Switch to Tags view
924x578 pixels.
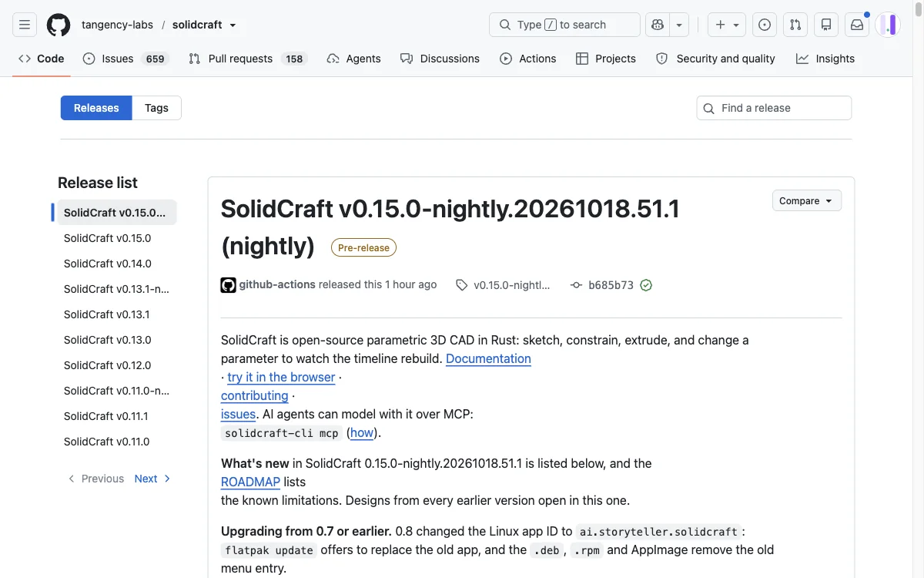click(156, 108)
